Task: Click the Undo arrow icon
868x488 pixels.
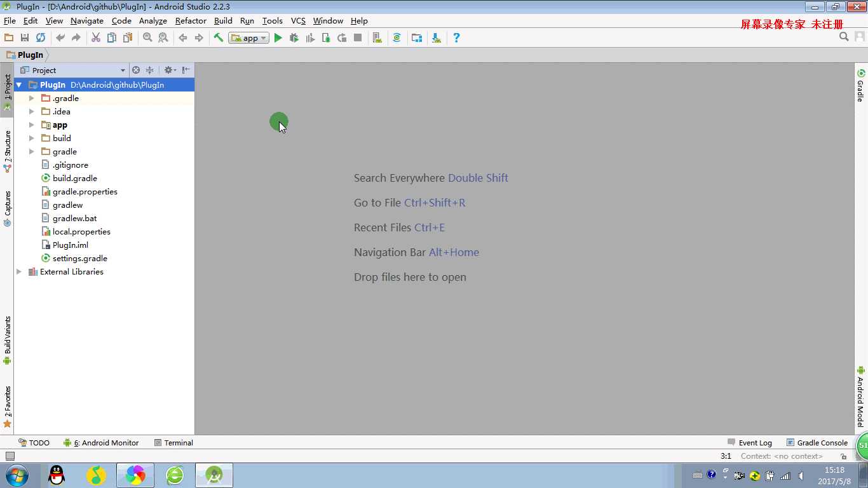Action: point(60,37)
